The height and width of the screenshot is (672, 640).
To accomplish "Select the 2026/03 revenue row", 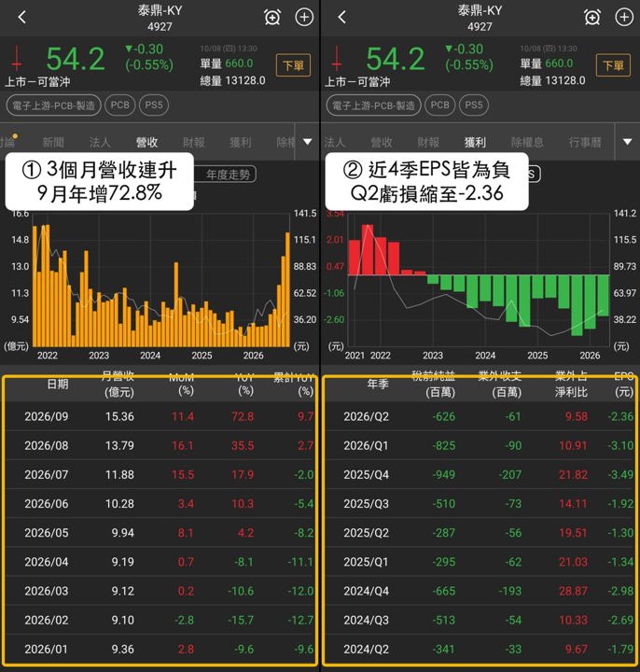I will [x=160, y=591].
